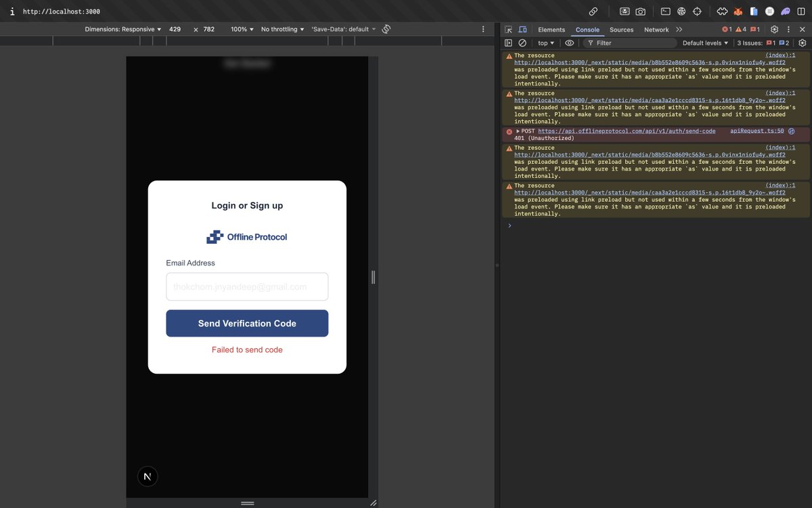Image resolution: width=812 pixels, height=508 pixels.
Task: Toggle the live expression eye icon
Action: (570, 43)
